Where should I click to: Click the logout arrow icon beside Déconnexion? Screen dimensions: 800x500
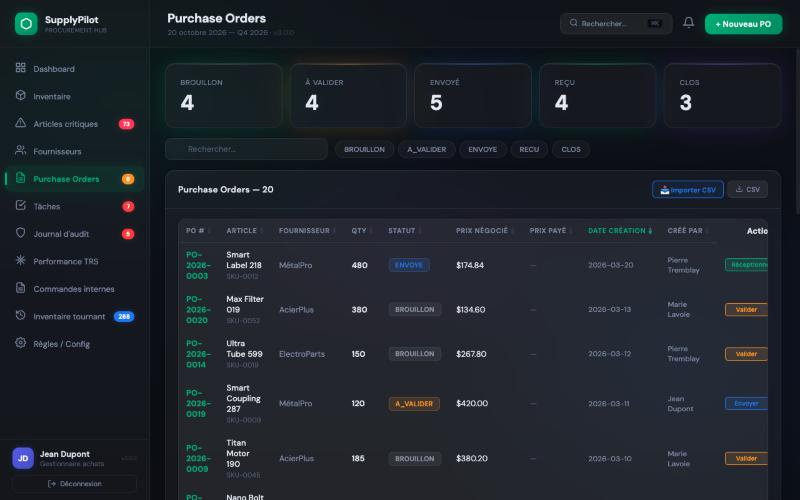tap(52, 484)
